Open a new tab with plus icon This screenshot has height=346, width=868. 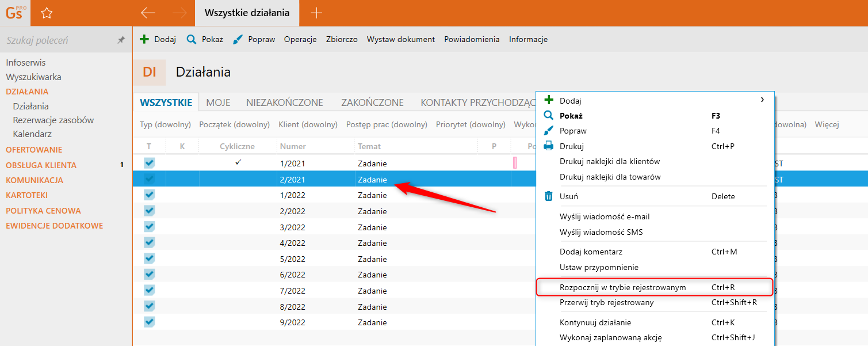(316, 13)
